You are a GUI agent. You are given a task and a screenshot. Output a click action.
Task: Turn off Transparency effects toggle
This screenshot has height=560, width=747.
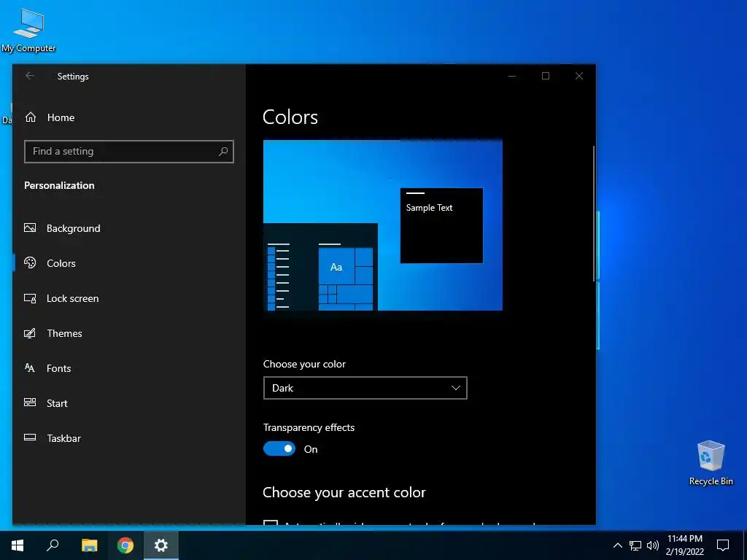point(279,448)
